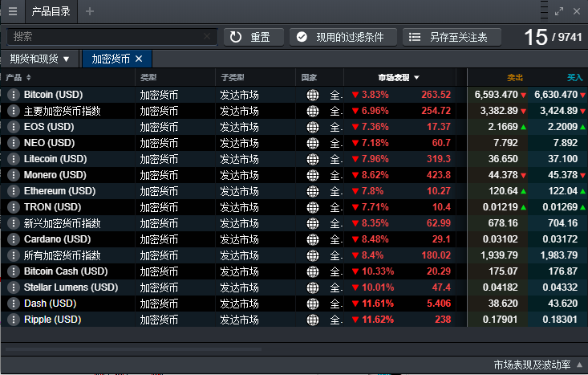Select the Monero (USD) product name

(55, 175)
